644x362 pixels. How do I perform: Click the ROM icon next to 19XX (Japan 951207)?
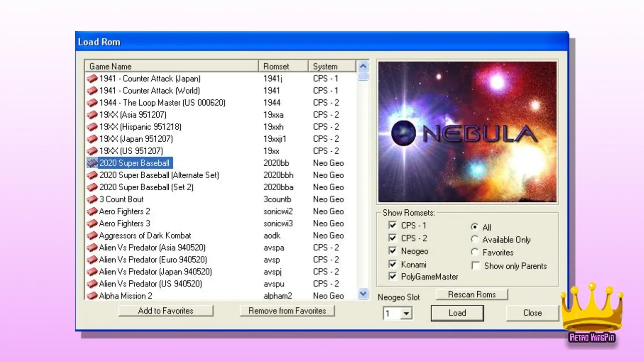pos(92,139)
